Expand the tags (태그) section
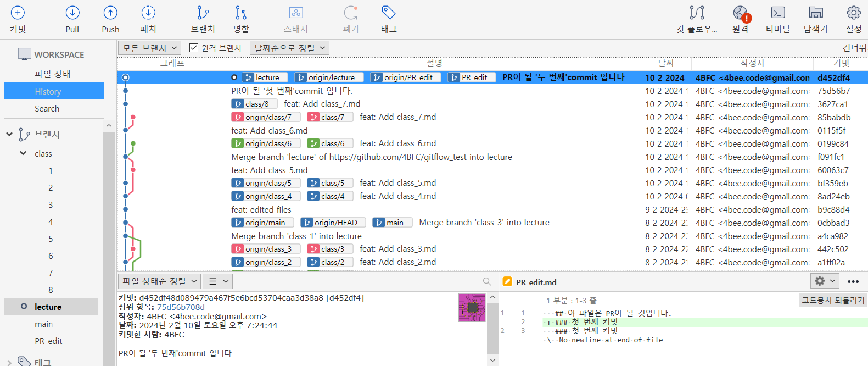 pos(9,362)
